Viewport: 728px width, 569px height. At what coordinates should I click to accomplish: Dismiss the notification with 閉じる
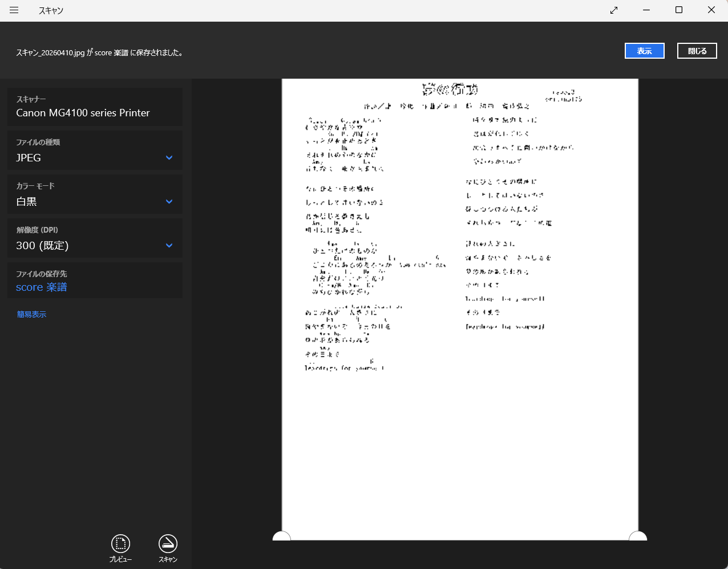point(697,51)
